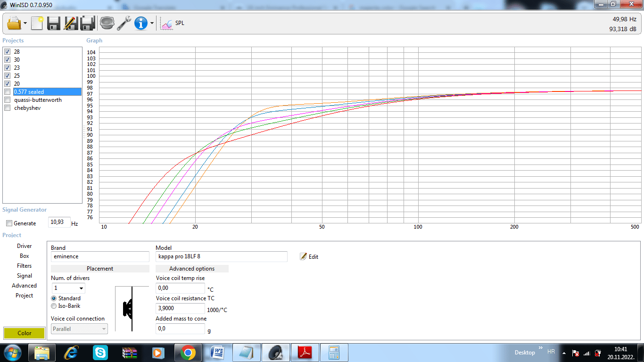Viewport: 644px width, 362px height.
Task: Open Skype from the taskbar
Action: coord(100,353)
